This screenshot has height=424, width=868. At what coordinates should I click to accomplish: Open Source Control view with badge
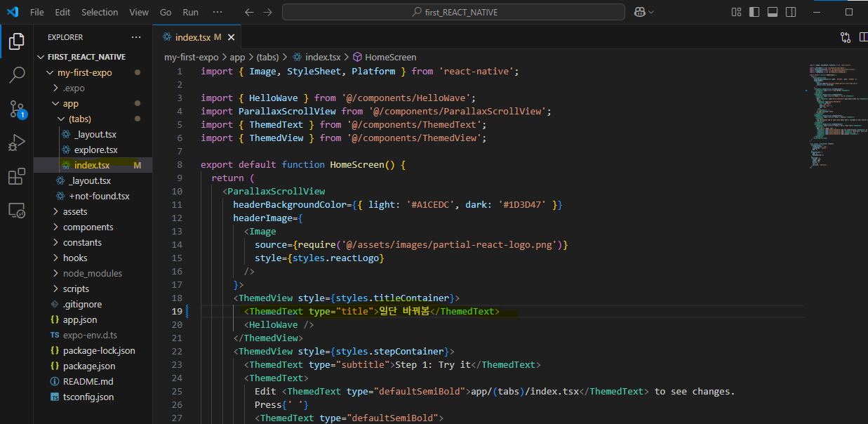coord(17,109)
